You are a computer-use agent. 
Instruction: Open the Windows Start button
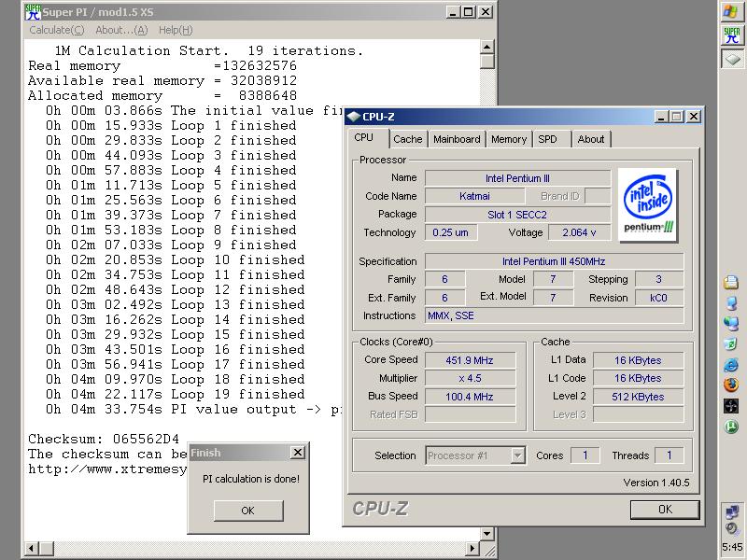click(x=732, y=11)
